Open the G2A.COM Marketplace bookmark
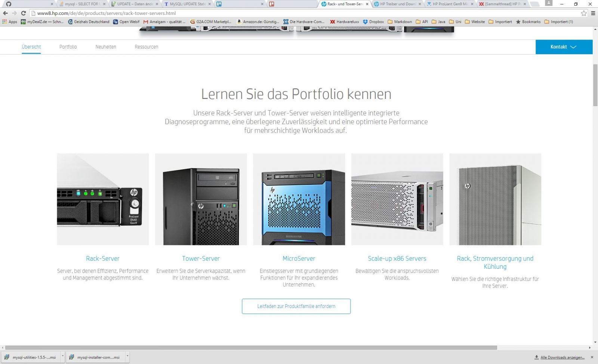Viewport: 598px width, 364px height. [x=211, y=22]
